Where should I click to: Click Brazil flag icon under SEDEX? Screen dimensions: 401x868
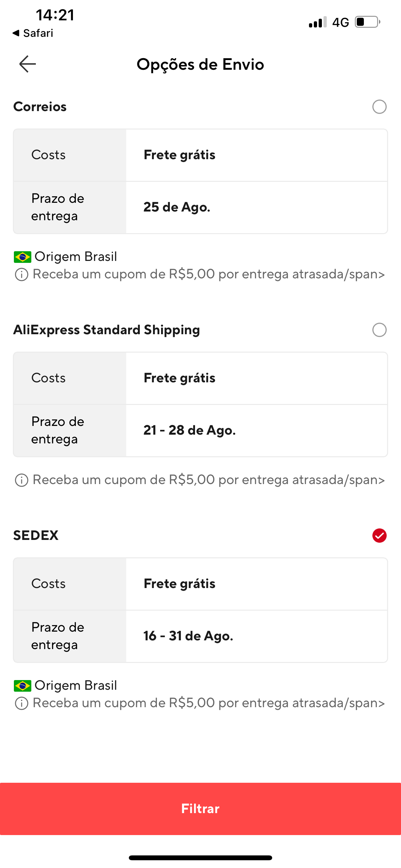23,686
